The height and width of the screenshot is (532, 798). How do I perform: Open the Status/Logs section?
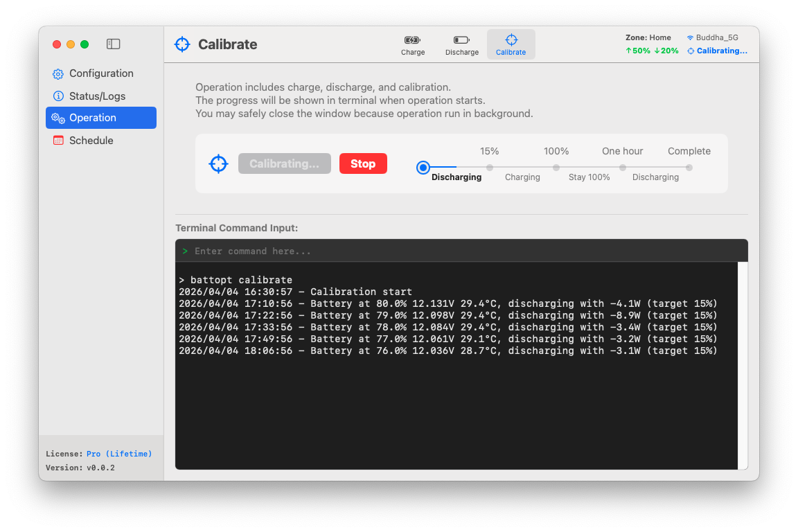(x=100, y=96)
